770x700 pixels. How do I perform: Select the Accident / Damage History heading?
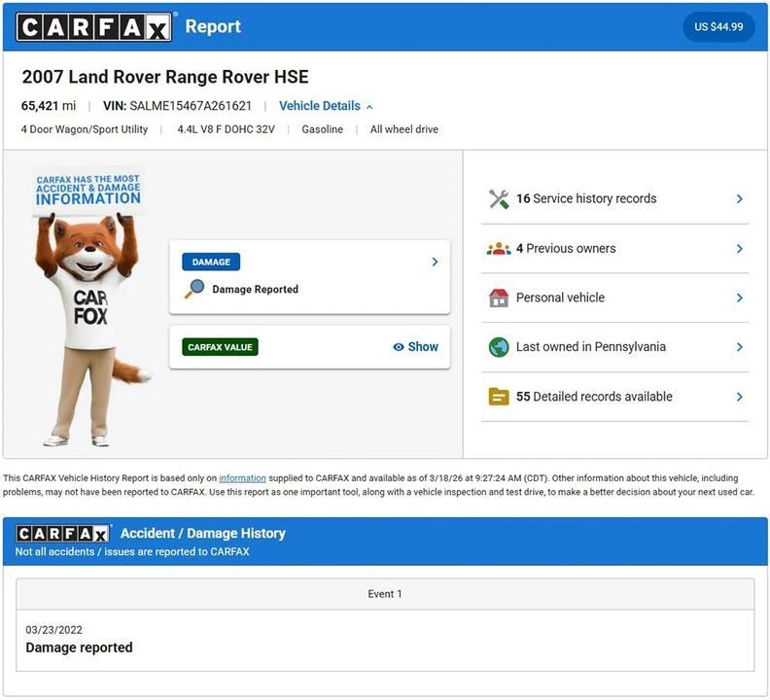(203, 533)
